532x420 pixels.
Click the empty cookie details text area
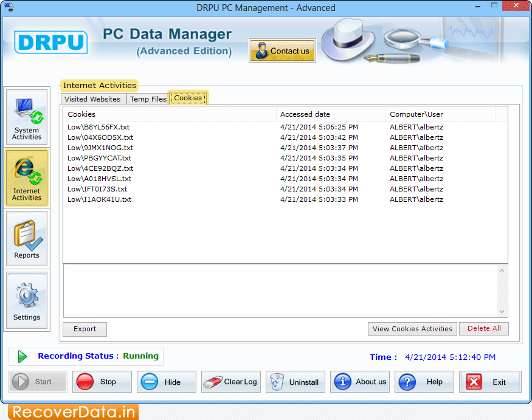(281, 291)
